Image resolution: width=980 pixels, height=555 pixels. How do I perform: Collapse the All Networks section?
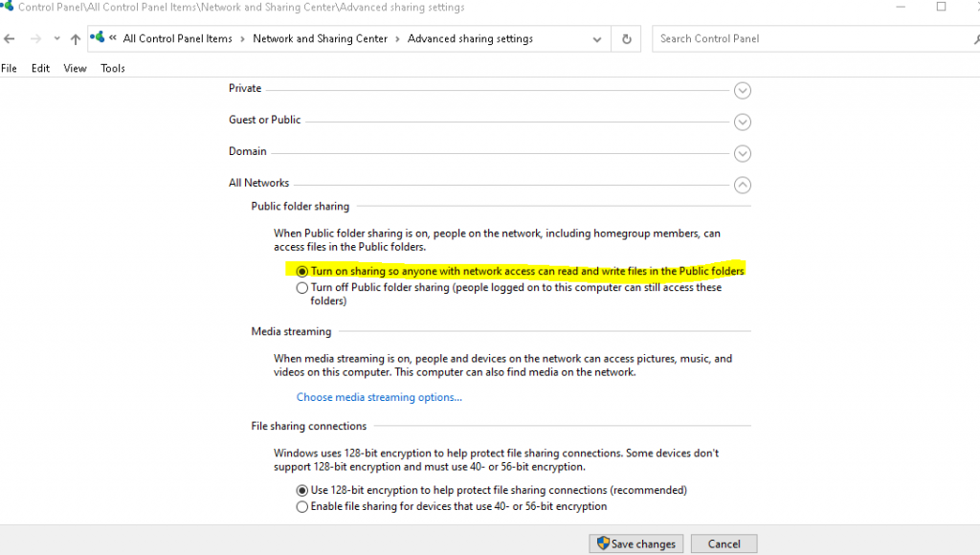(x=743, y=185)
